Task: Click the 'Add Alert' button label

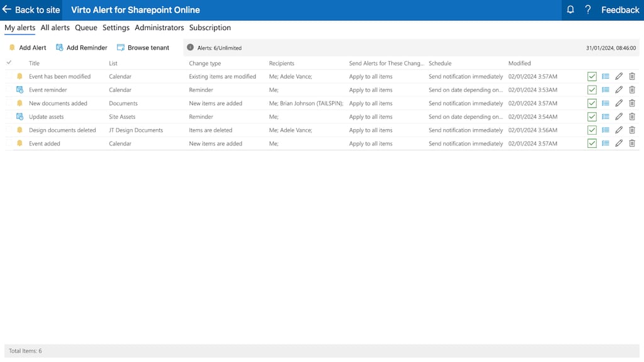Action: click(33, 48)
